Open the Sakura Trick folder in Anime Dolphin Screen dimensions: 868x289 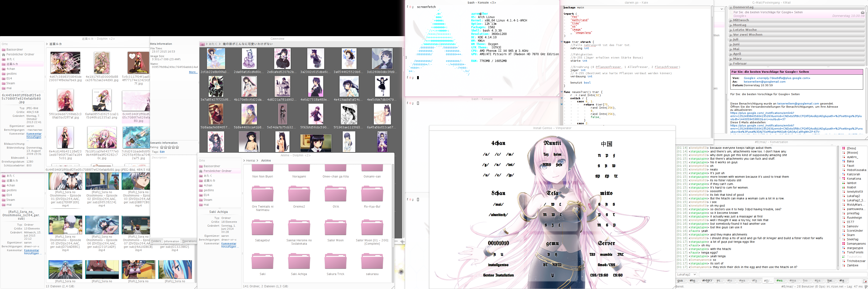[336, 265]
